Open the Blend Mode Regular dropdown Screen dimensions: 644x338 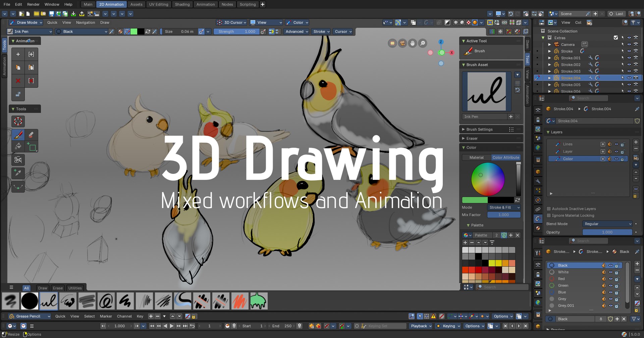[607, 224]
